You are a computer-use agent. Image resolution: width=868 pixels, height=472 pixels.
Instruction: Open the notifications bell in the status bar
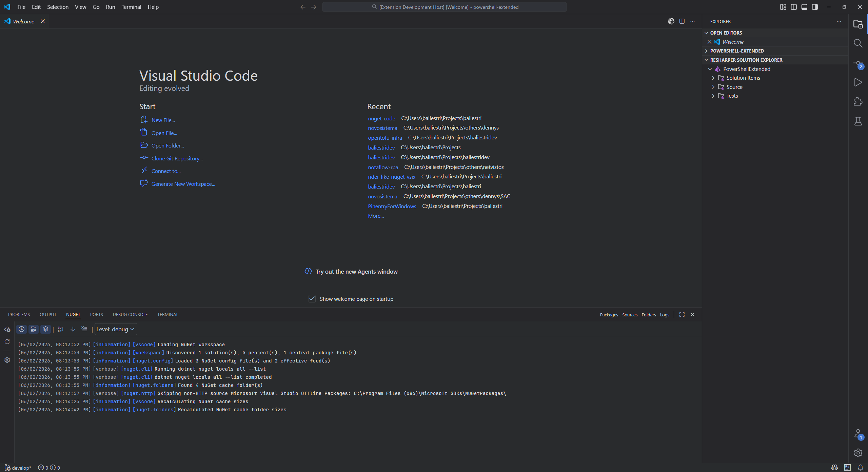click(x=861, y=468)
